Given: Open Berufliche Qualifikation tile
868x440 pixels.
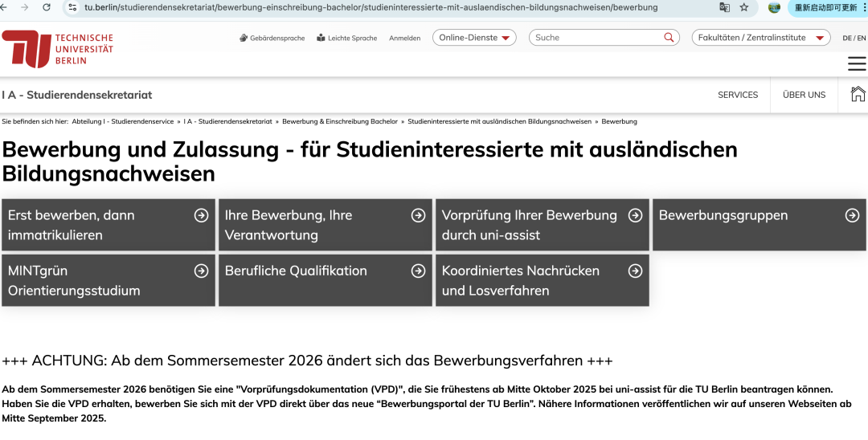Looking at the screenshot, I should pos(325,280).
